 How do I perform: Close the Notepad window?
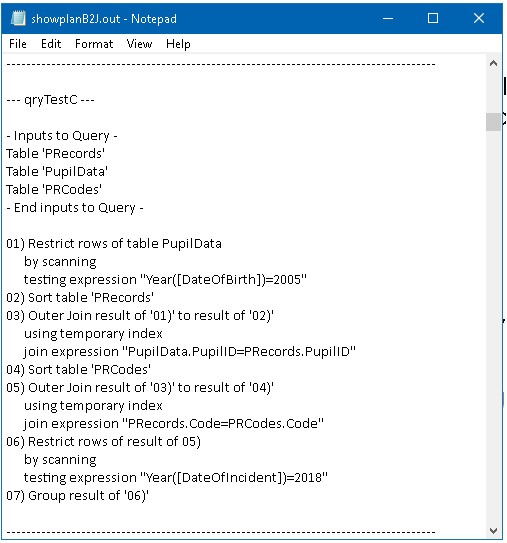coord(479,18)
